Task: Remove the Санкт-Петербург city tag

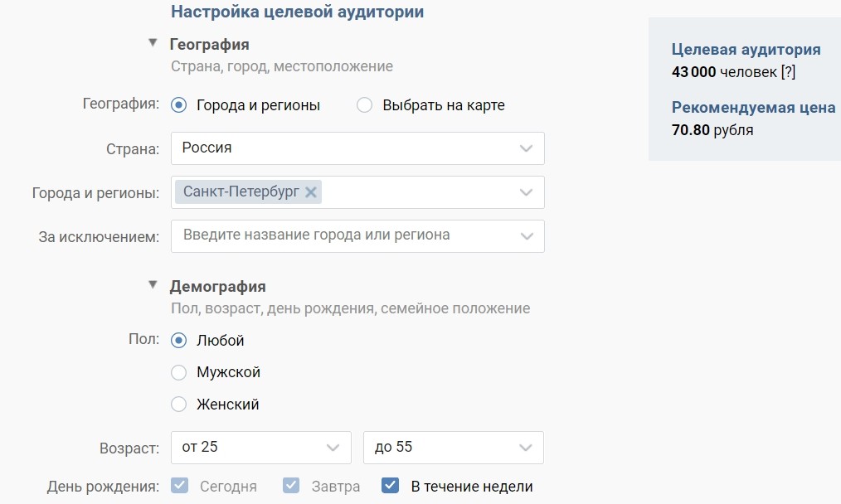Action: pos(310,192)
